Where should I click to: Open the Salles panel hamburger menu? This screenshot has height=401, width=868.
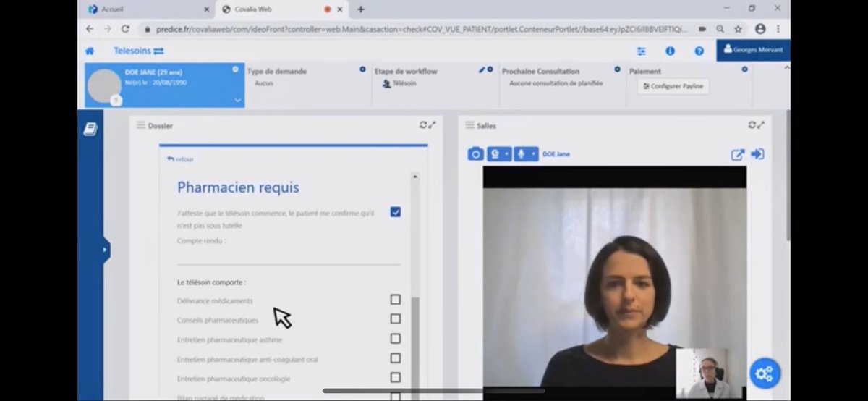point(469,125)
